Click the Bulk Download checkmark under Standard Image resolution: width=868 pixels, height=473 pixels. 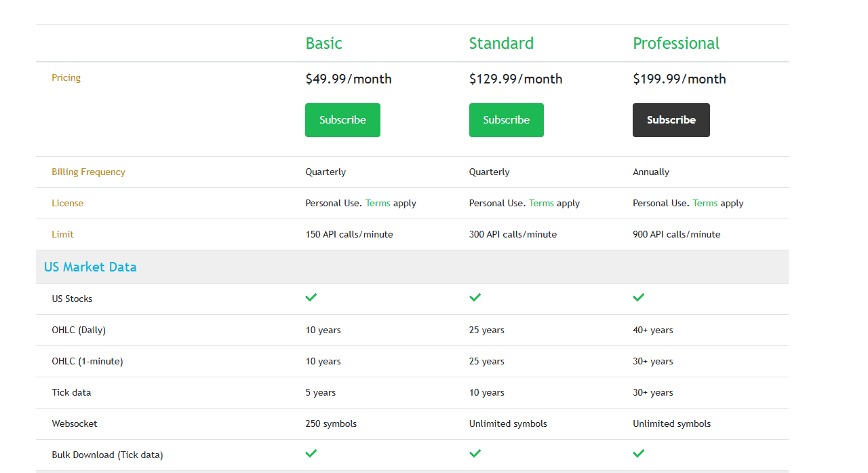475,453
